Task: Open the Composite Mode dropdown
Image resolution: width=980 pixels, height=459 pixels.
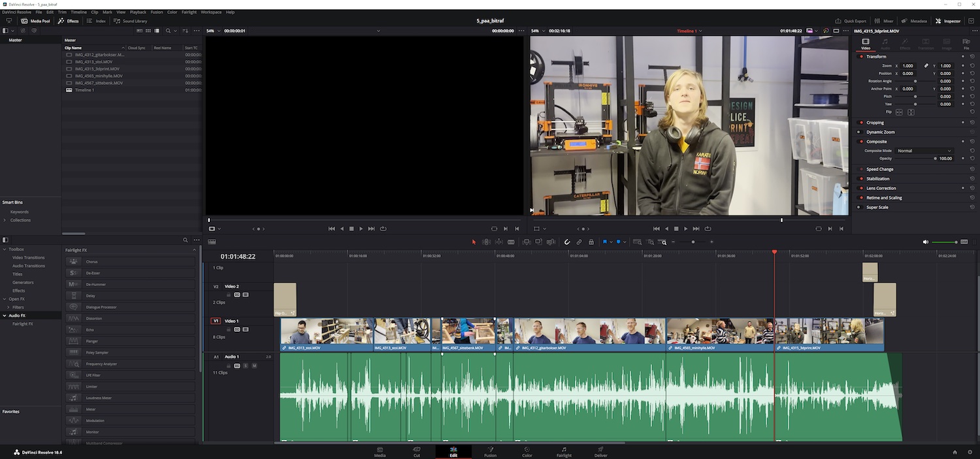Action: tap(924, 151)
